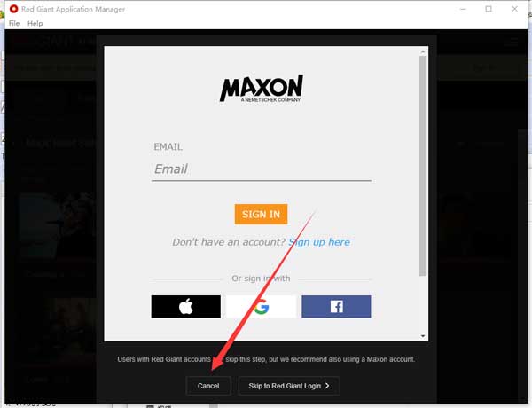Click the scroll down arrow in login panel
532x408 pixels.
[x=423, y=336]
